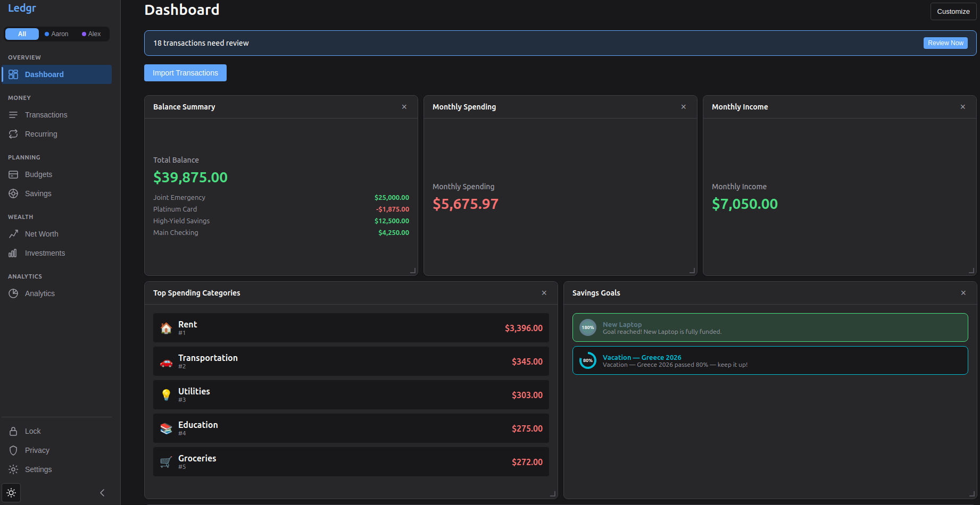The height and width of the screenshot is (505, 980).
Task: Select the All filter pill
Action: pyautogui.click(x=22, y=33)
